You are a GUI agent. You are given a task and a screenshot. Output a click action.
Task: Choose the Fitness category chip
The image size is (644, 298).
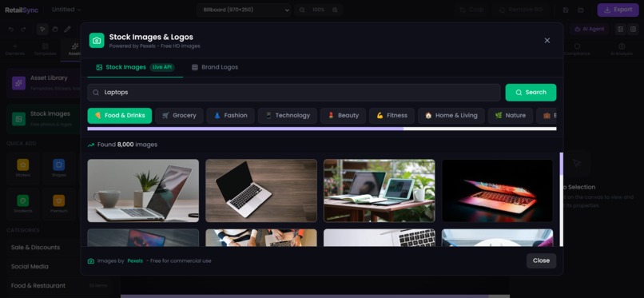[x=392, y=116]
